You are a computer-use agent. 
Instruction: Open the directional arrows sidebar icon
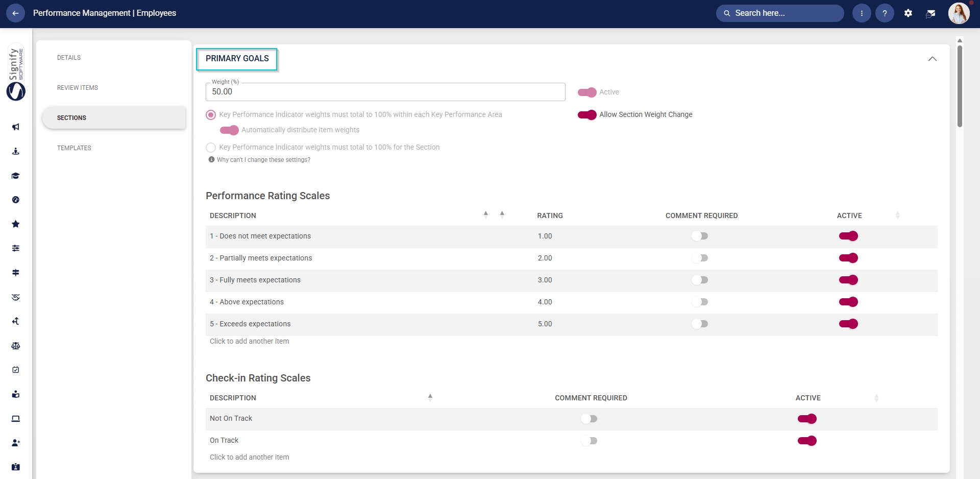click(16, 321)
